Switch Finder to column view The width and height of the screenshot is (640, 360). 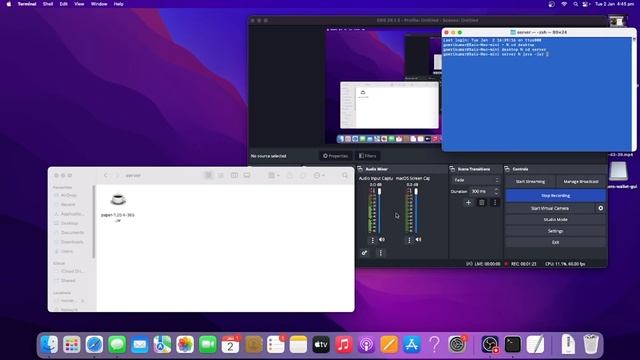(x=234, y=176)
